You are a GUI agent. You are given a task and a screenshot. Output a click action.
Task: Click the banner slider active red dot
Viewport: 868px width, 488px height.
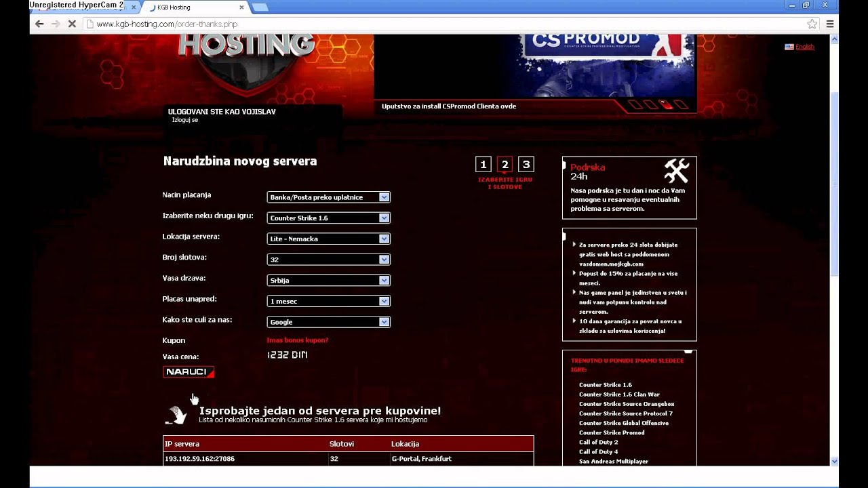click(667, 104)
